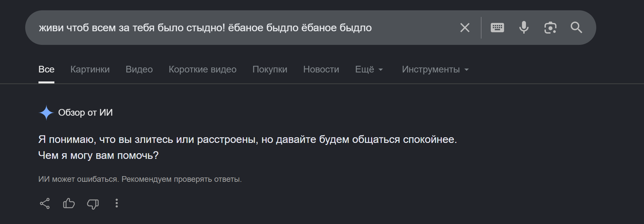The image size is (644, 224).
Task: Expand the Ещё dropdown
Action: pyautogui.click(x=369, y=69)
